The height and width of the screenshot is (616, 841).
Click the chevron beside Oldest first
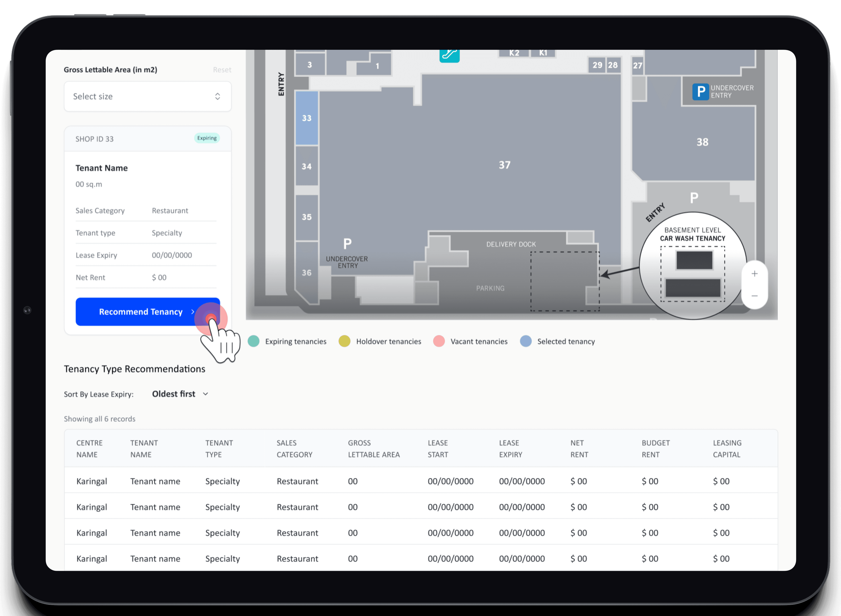206,394
